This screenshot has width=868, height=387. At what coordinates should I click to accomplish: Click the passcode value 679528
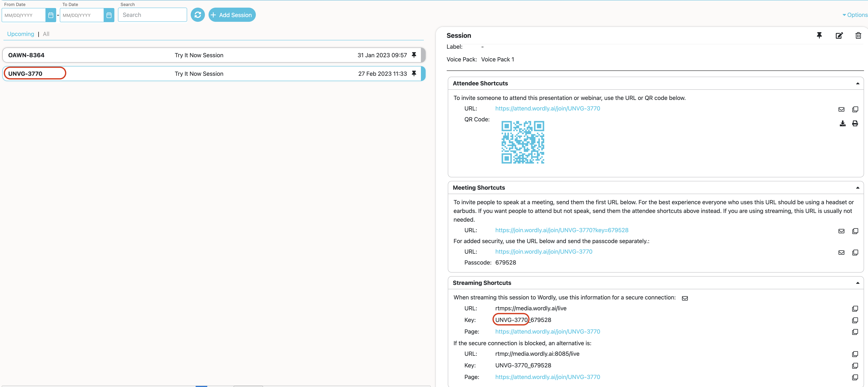click(x=505, y=263)
